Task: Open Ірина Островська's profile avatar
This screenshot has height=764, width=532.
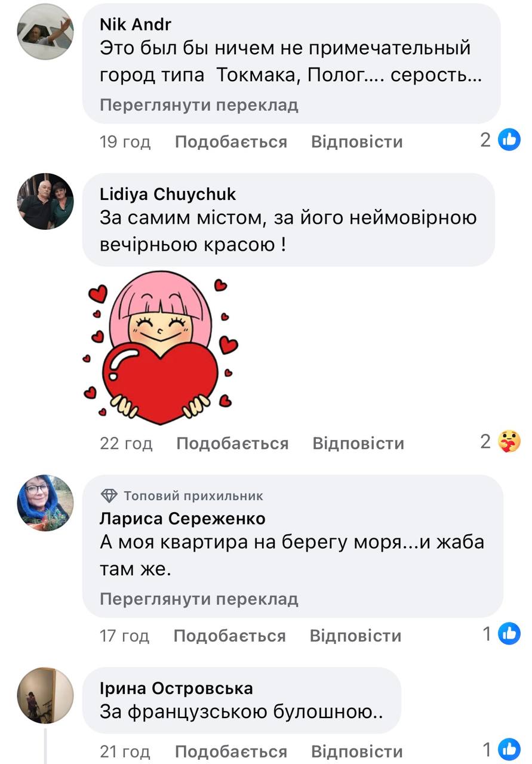Action: point(45,695)
